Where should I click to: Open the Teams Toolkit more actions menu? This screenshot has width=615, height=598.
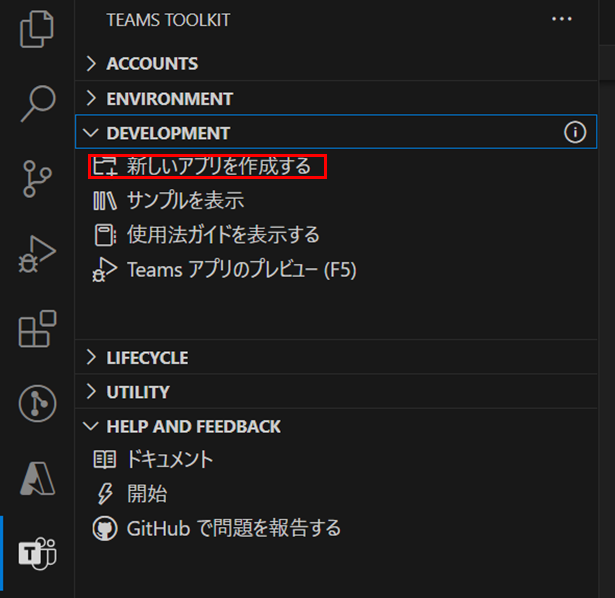coord(562,19)
